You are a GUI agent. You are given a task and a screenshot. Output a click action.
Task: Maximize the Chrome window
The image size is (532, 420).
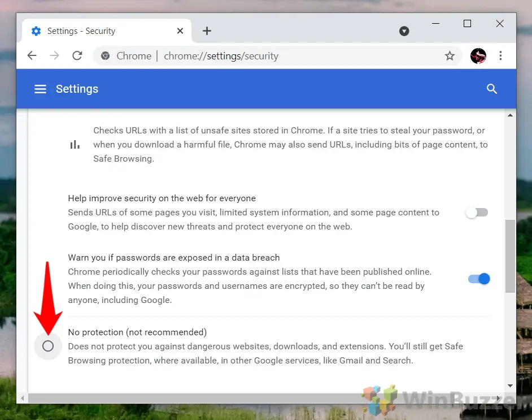click(x=467, y=24)
